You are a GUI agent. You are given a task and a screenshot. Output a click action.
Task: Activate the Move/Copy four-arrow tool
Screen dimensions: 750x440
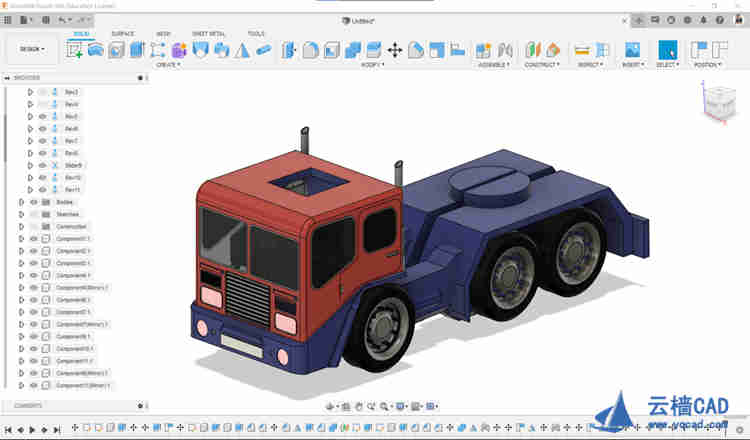395,50
